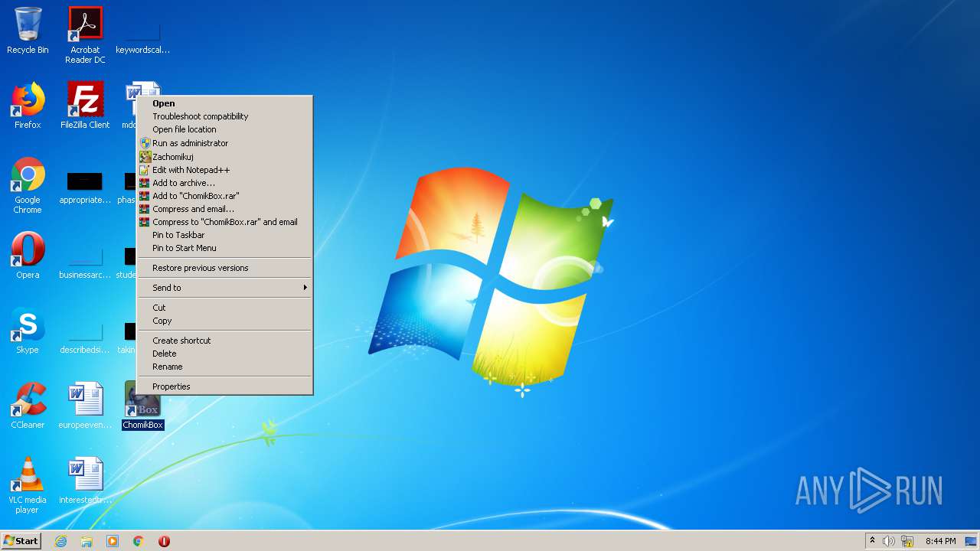Choose Cut in the context menu
This screenshot has width=980, height=551.
point(224,308)
